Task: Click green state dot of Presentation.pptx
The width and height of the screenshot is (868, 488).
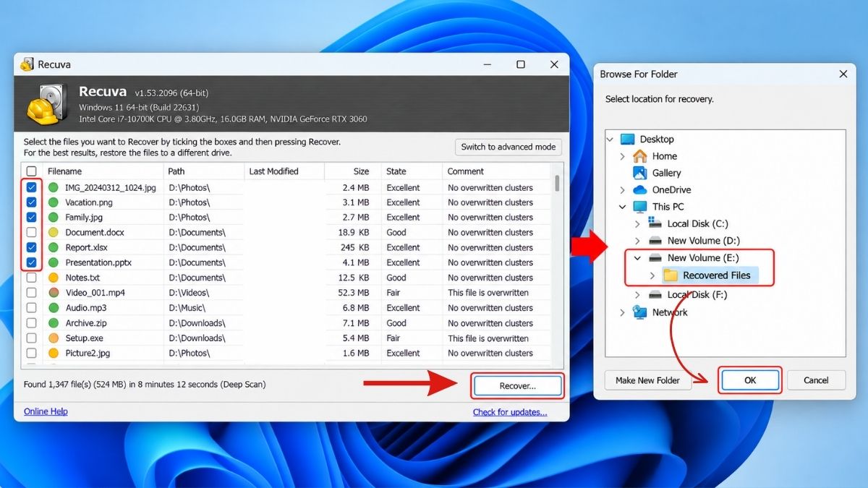Action: tap(54, 262)
